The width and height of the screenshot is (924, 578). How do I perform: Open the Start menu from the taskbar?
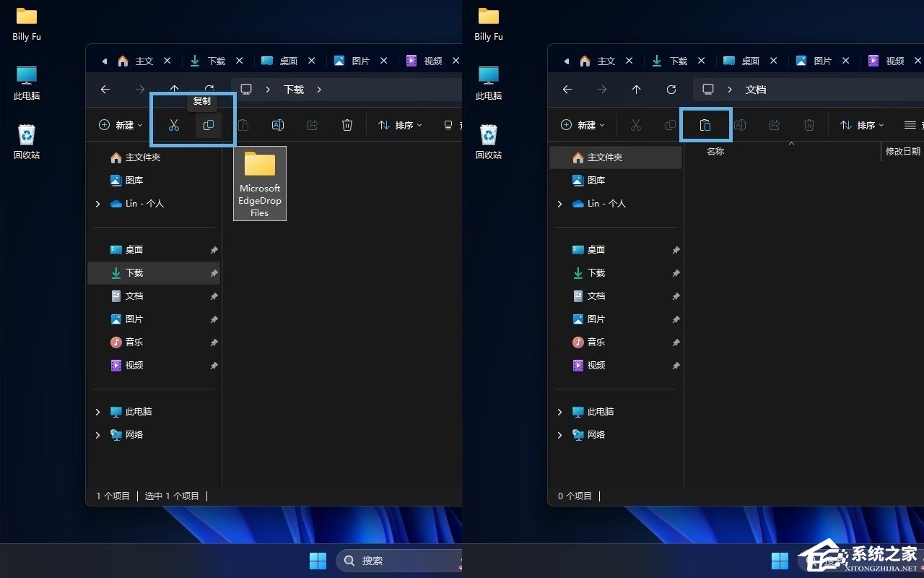pos(318,560)
